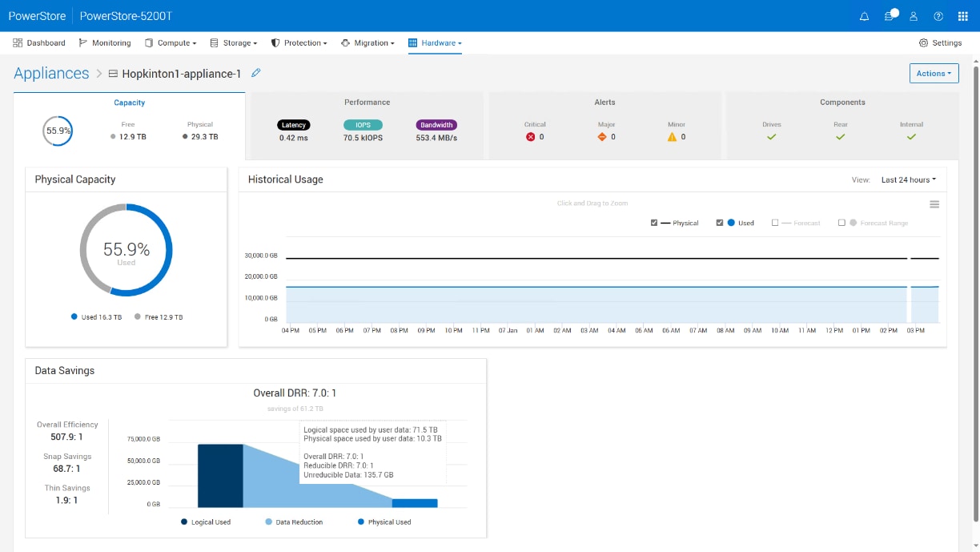
Task: Click the Appliances breadcrumb link
Action: pos(51,73)
